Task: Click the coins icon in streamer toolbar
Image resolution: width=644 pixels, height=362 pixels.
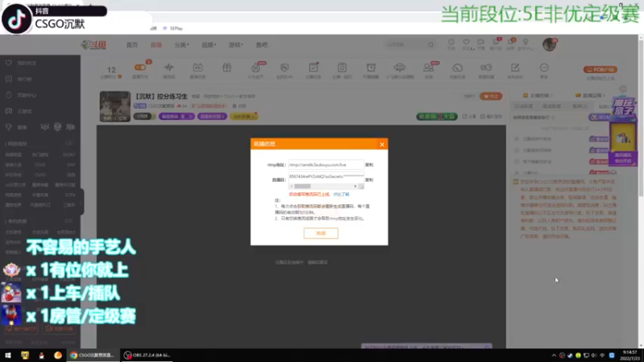Action: 486,68
